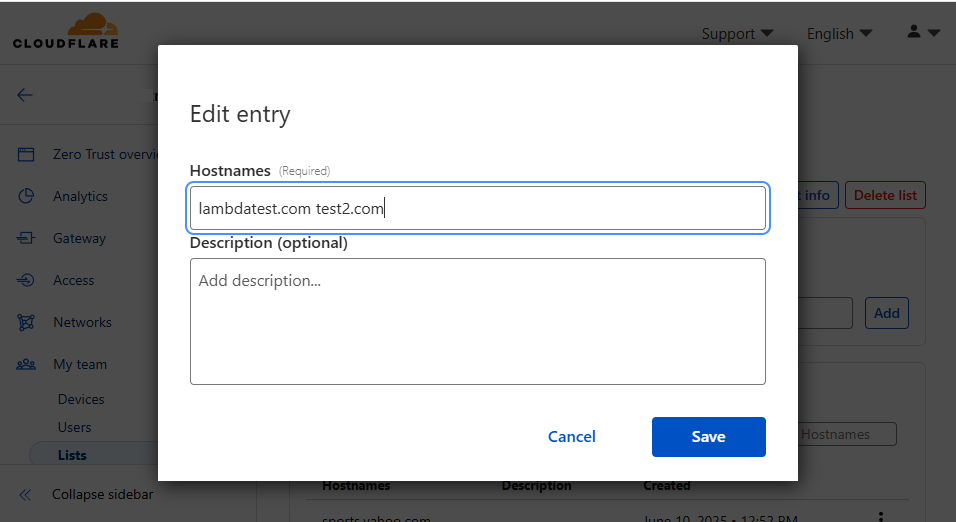Click the Description text area

(477, 321)
